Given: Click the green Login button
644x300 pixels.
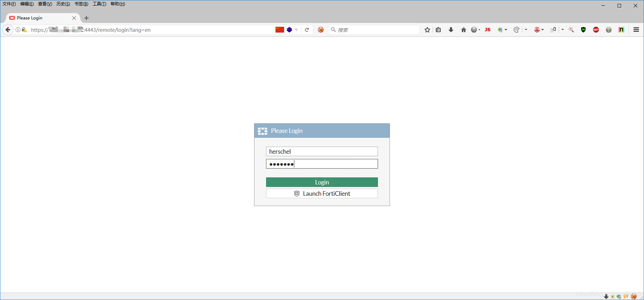Looking at the screenshot, I should point(322,182).
